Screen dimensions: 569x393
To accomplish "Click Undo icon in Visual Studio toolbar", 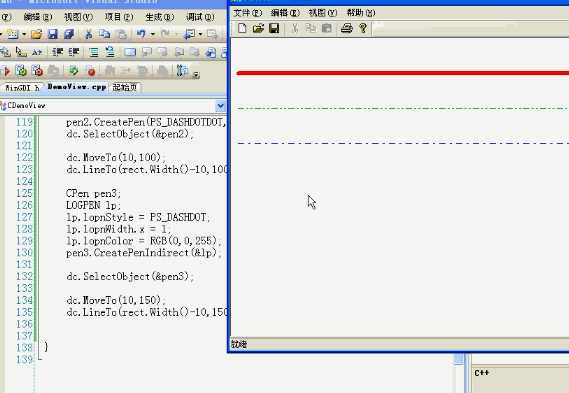I will 141,34.
